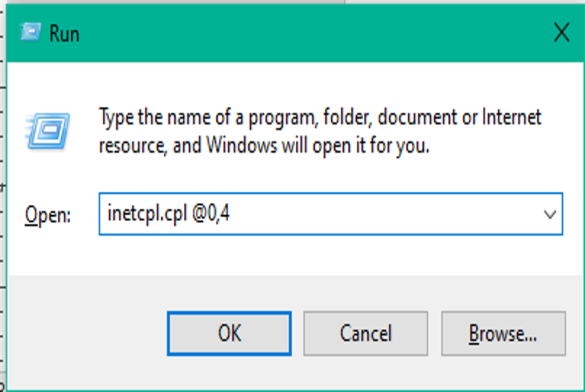585x392 pixels.
Task: Click the Run title text
Action: coord(64,34)
